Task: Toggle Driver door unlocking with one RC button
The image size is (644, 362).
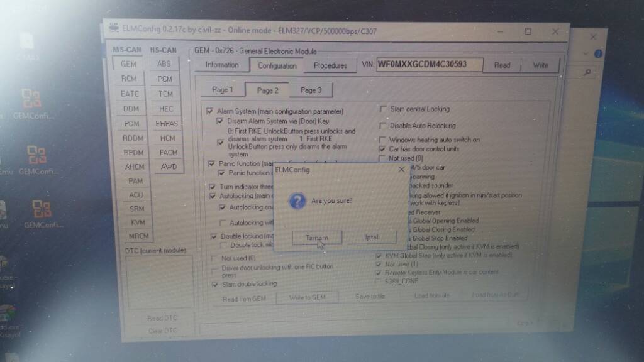Action: (x=214, y=270)
